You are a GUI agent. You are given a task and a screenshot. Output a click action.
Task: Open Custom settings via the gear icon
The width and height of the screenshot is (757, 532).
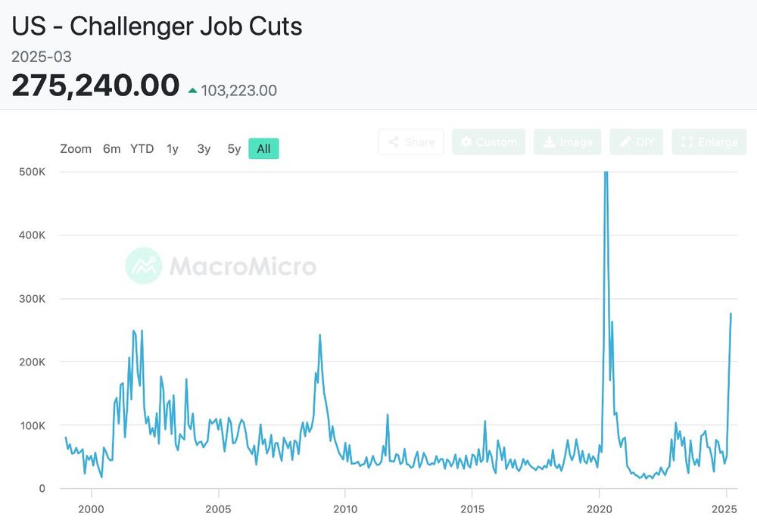pos(466,142)
